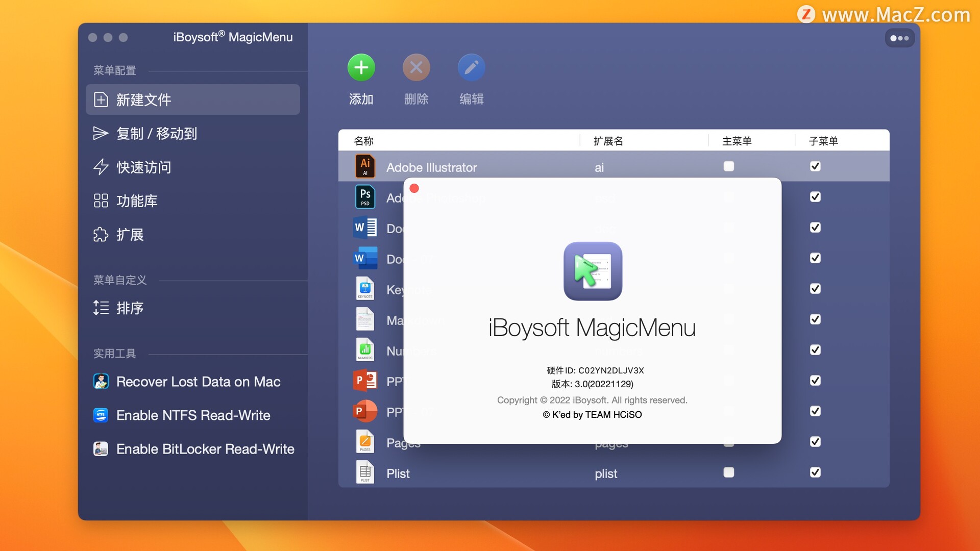Screen dimensions: 980x551
Task: Open the 复制 / 移动到 sidebar section
Action: tap(156, 134)
